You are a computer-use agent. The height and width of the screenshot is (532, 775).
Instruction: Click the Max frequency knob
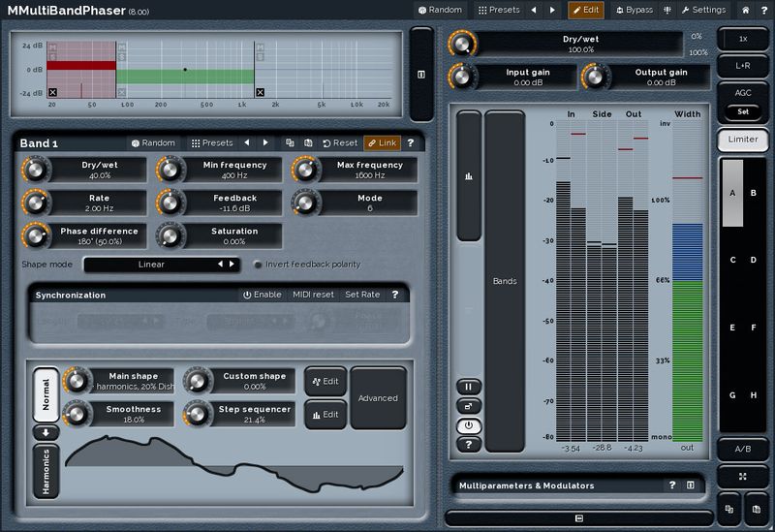tap(305, 170)
